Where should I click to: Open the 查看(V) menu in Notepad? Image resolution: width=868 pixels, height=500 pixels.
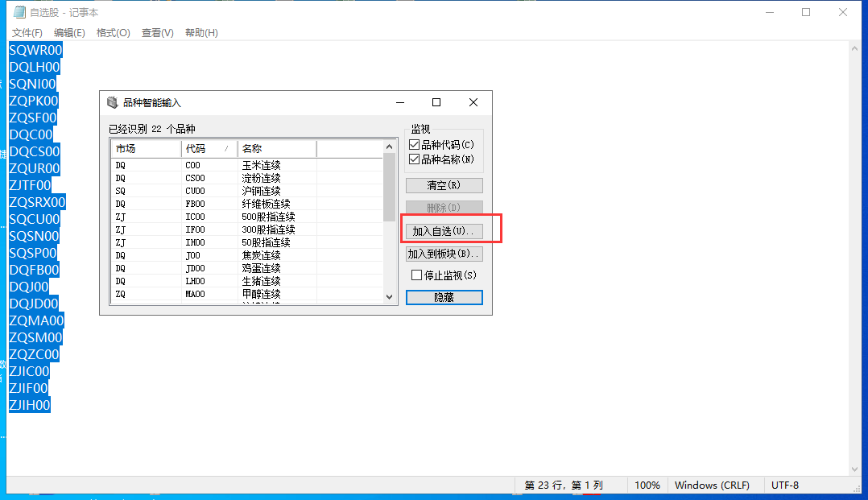click(157, 33)
